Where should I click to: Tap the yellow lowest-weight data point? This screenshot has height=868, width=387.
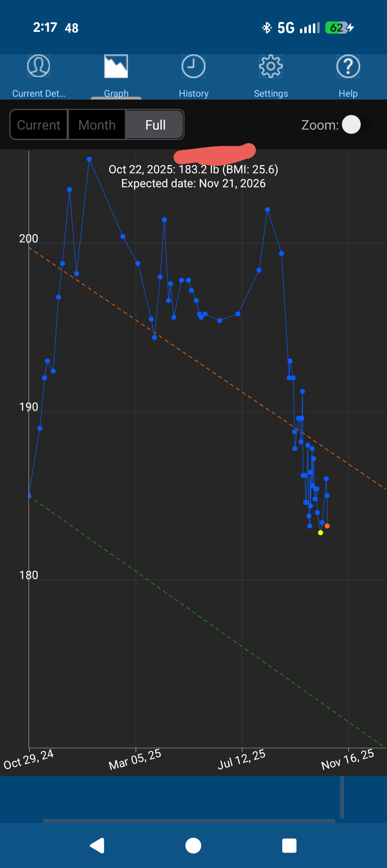[x=321, y=533]
